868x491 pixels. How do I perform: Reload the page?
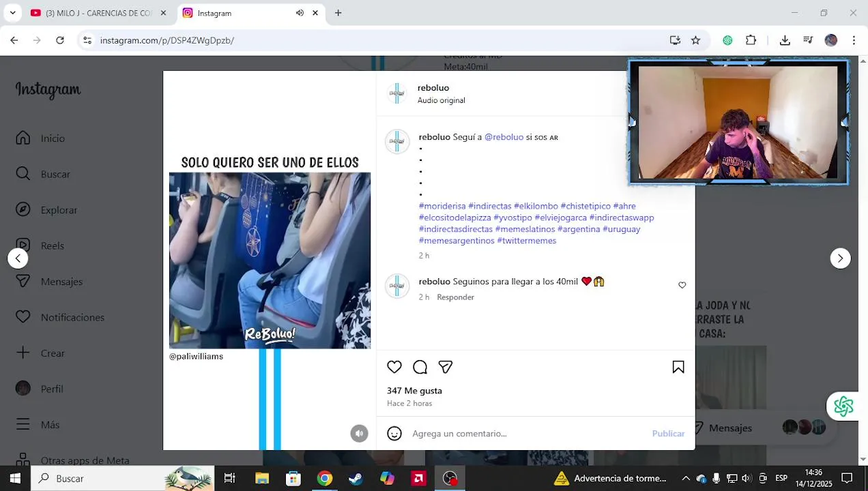click(x=60, y=40)
